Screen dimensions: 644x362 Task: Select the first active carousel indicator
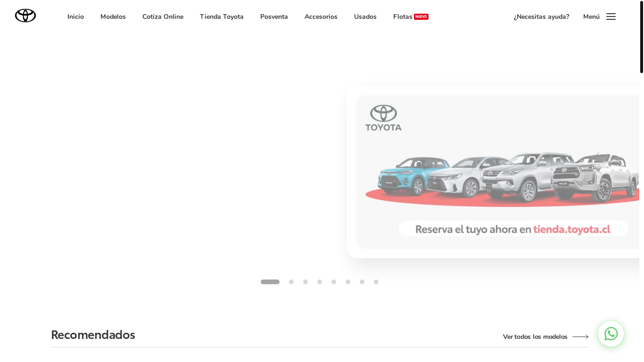pos(270,282)
